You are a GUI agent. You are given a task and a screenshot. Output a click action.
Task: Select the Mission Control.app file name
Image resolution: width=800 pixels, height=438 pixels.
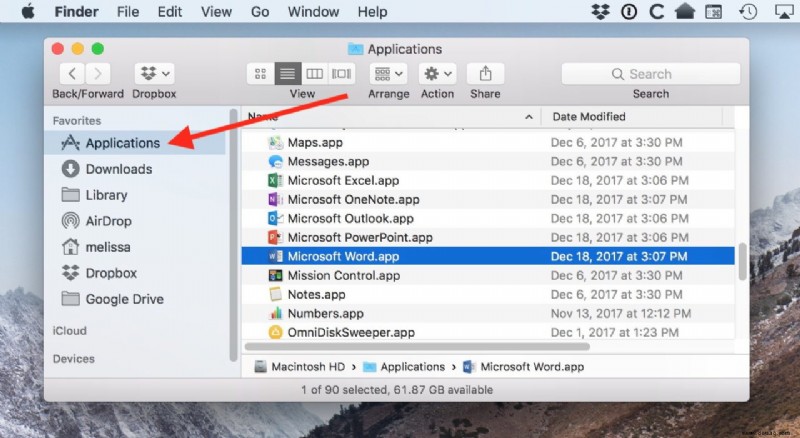343,275
